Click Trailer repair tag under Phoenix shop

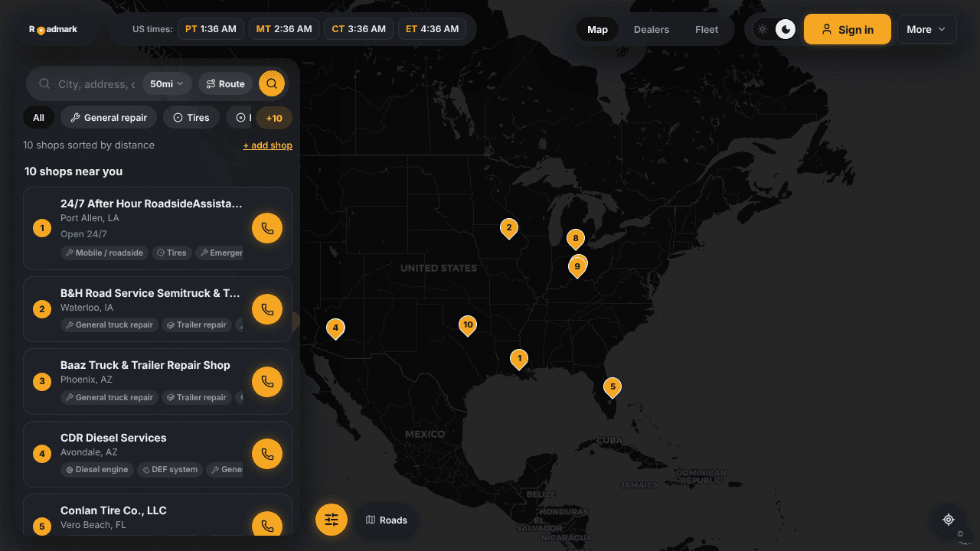[x=197, y=397]
